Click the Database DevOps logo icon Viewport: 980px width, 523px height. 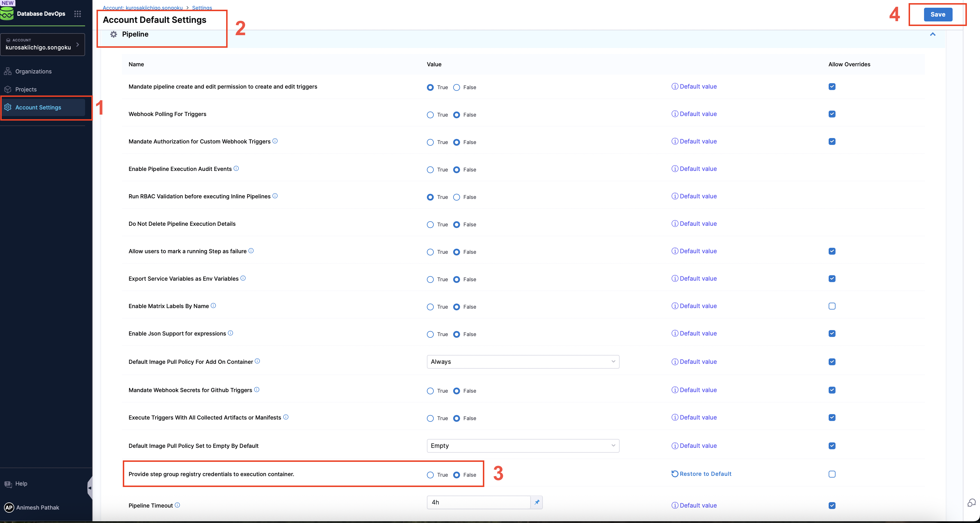click(x=7, y=14)
